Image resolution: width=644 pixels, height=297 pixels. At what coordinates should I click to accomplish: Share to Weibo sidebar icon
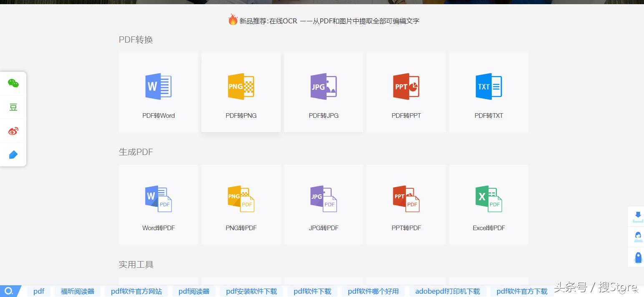point(13,131)
